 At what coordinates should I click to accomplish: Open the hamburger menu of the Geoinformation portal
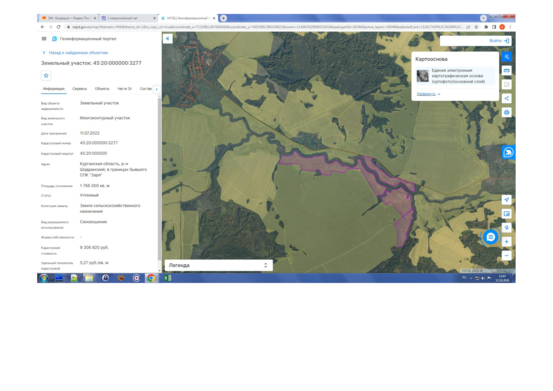pos(44,39)
